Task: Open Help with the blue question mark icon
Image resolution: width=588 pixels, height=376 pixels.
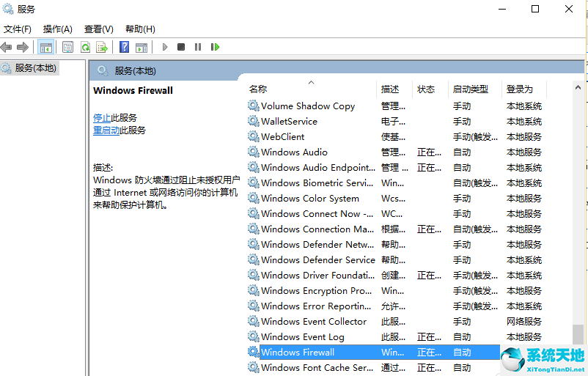Action: click(124, 47)
